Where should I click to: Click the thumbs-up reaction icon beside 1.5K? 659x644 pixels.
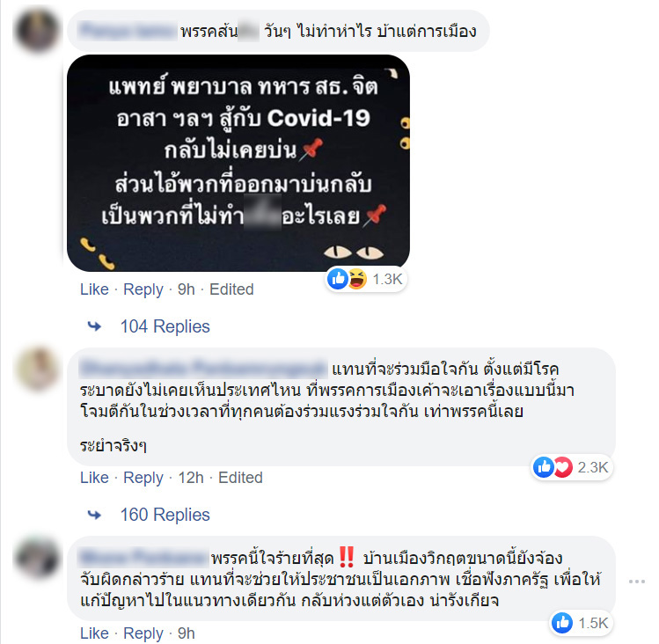tap(562, 623)
